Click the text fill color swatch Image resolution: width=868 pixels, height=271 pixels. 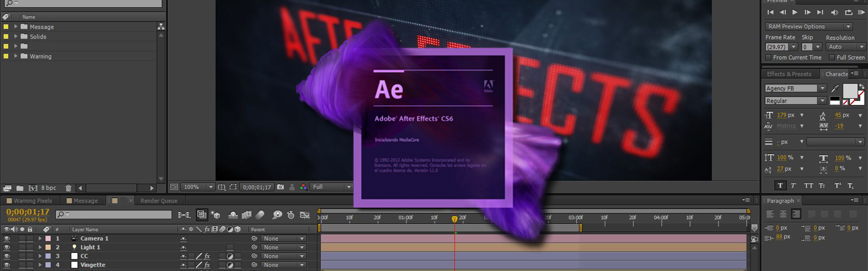click(x=850, y=91)
